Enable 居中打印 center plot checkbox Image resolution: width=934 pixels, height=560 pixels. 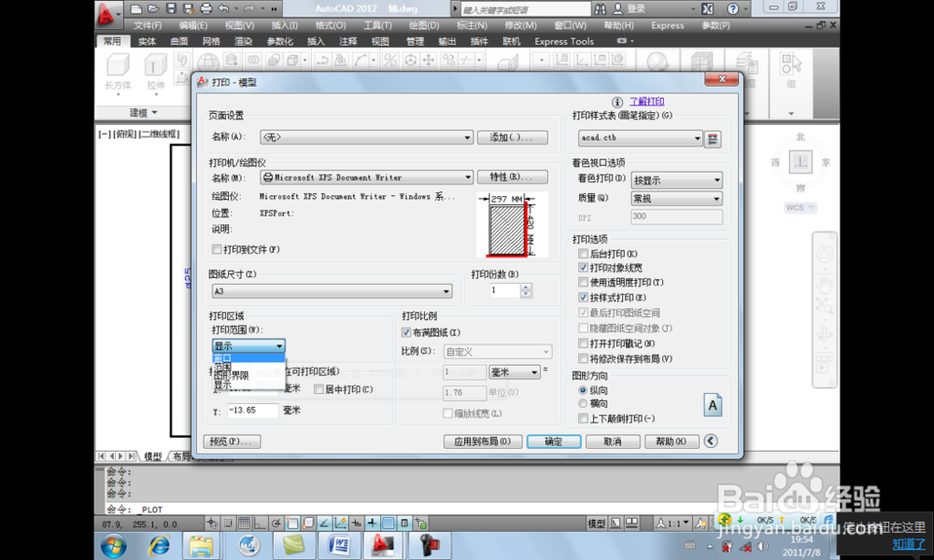coord(318,389)
